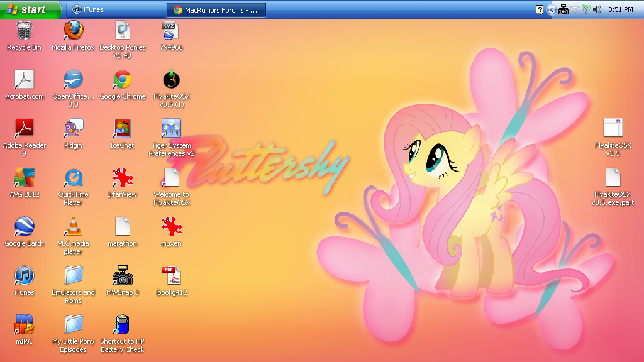644x362 pixels.
Task: Select the ibookg412 PDF file
Action: coord(171,275)
